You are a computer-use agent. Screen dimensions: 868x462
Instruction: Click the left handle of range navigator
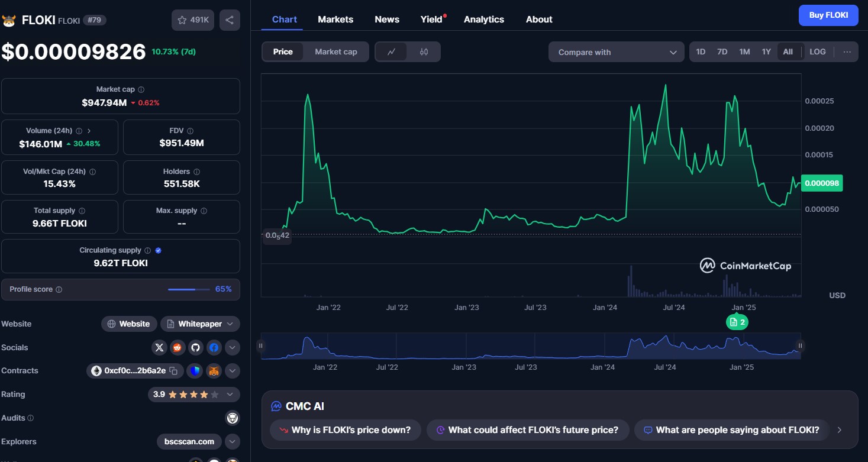coord(261,346)
